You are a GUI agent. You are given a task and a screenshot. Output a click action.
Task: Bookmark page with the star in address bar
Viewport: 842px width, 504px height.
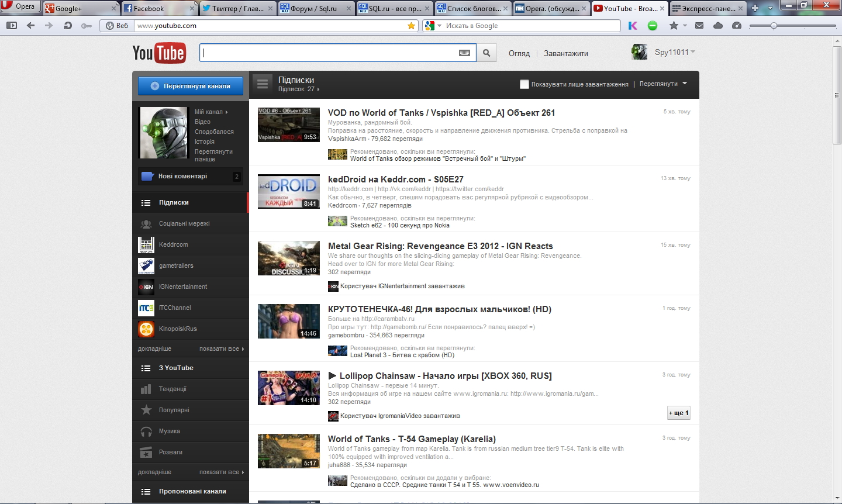click(x=412, y=26)
